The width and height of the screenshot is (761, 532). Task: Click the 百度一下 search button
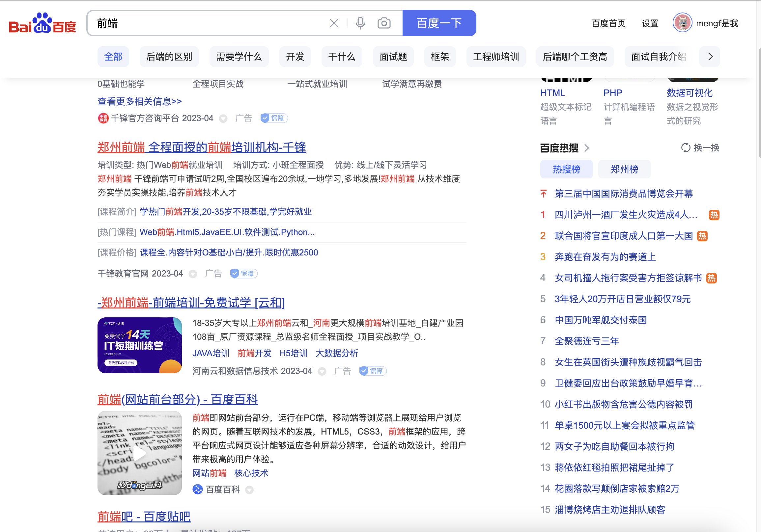(x=439, y=23)
